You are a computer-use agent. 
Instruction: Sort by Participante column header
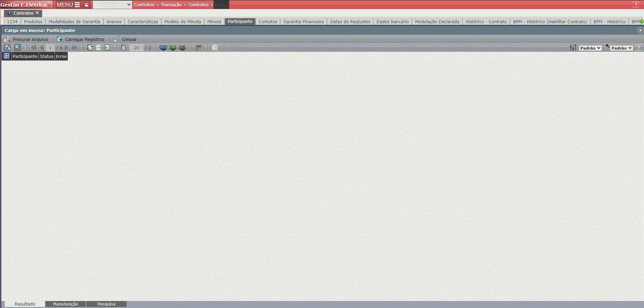pyautogui.click(x=25, y=56)
